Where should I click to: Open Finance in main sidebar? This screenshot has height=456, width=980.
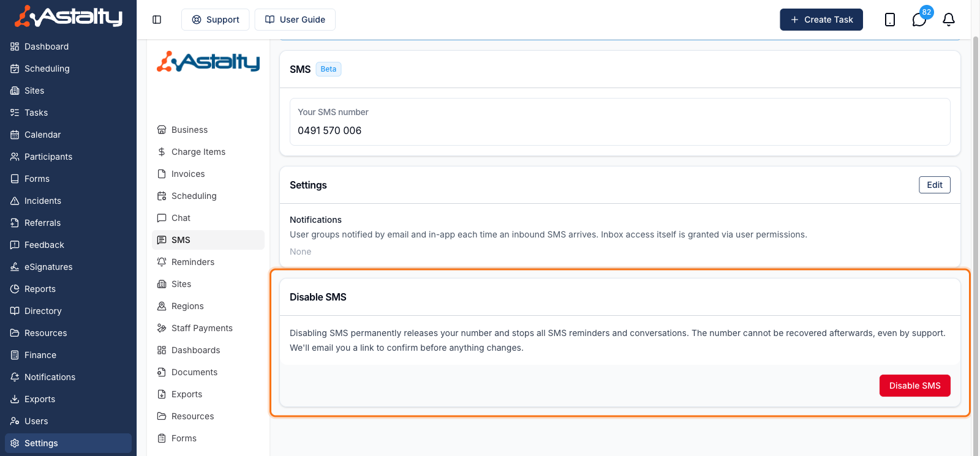(68, 355)
